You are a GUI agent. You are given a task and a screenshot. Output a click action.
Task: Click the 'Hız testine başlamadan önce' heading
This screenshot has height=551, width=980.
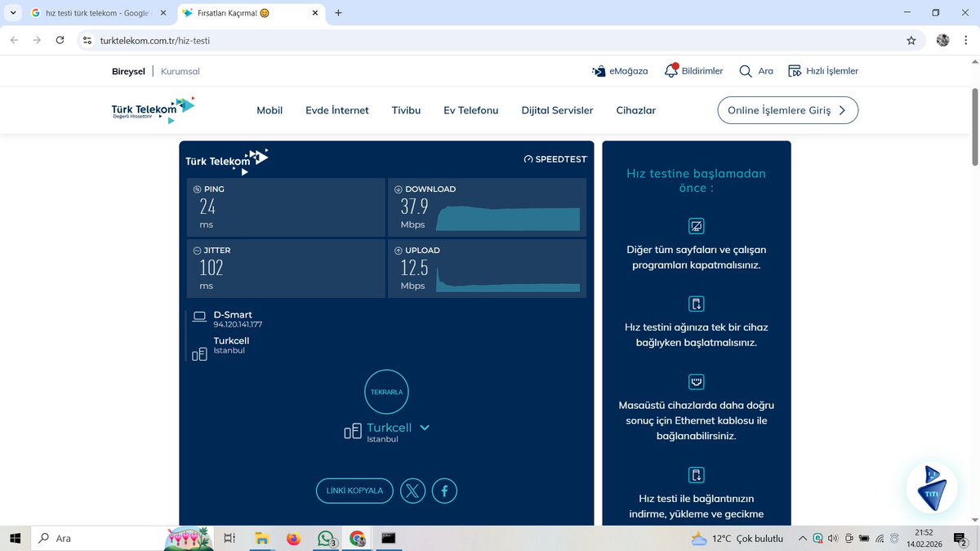(696, 180)
